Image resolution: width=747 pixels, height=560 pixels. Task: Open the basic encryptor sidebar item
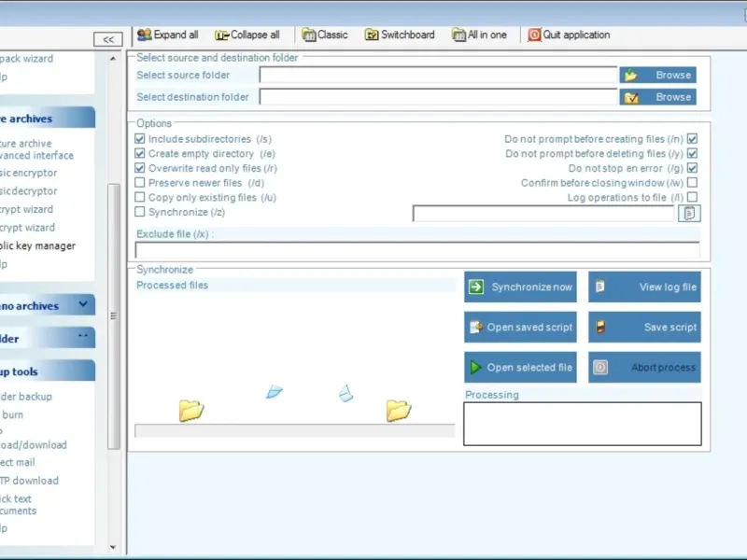tap(29, 173)
